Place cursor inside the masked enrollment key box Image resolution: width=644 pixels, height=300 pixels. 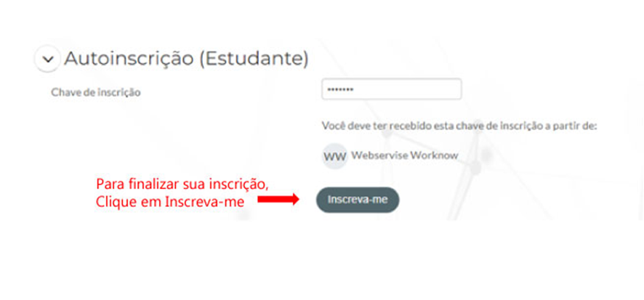[x=391, y=89]
